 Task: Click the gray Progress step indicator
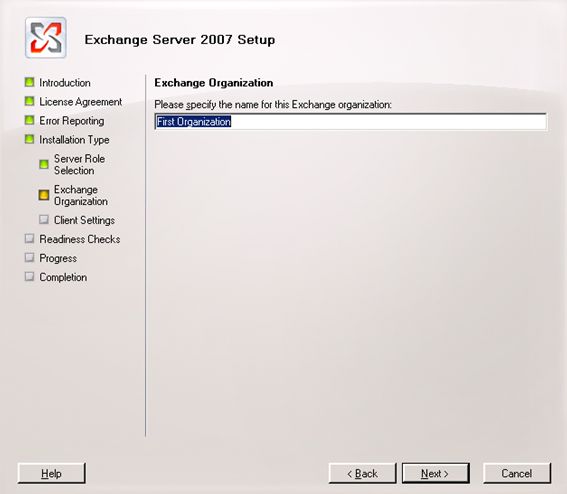coord(29,257)
